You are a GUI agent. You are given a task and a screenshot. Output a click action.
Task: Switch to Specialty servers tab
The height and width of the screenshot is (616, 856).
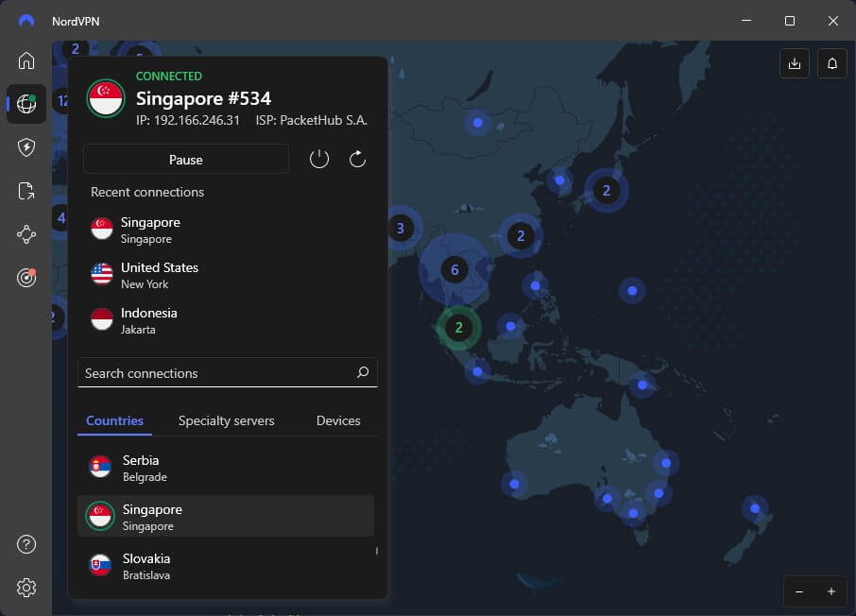tap(227, 420)
